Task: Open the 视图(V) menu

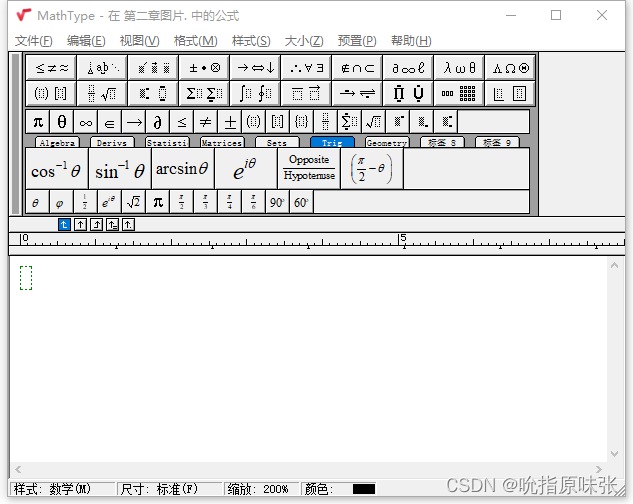Action: (140, 41)
